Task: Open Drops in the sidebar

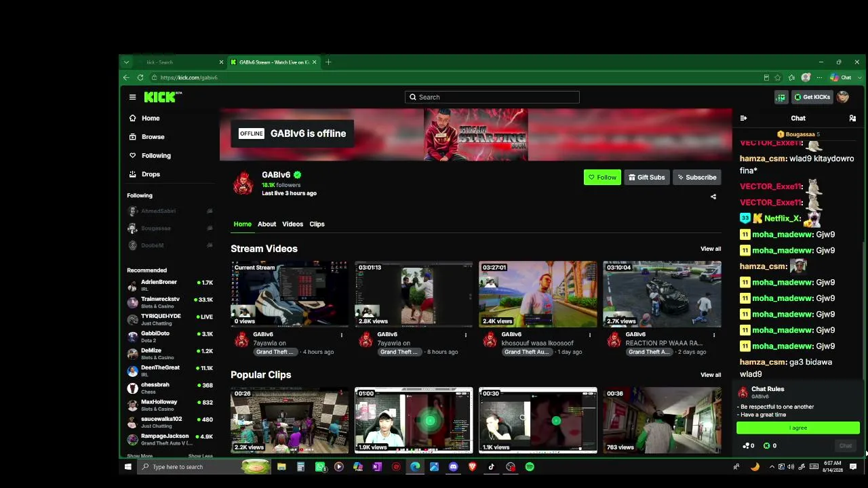Action: (151, 174)
